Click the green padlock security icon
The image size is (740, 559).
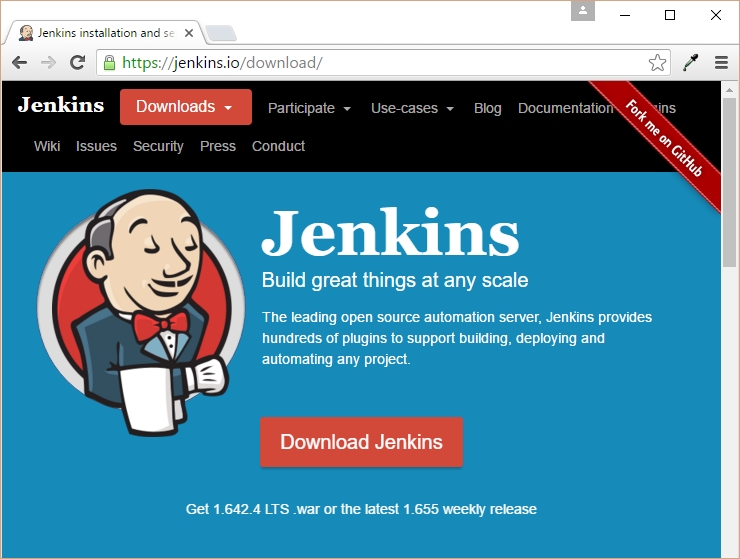(109, 62)
